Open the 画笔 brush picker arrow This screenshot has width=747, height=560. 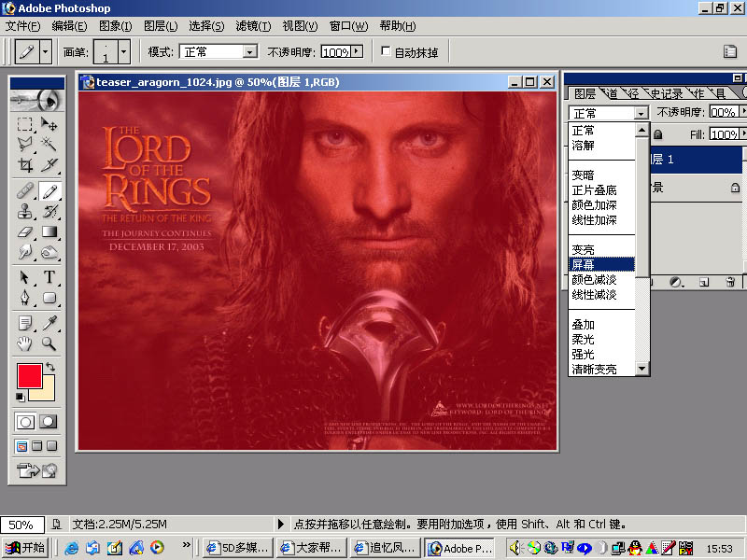124,51
